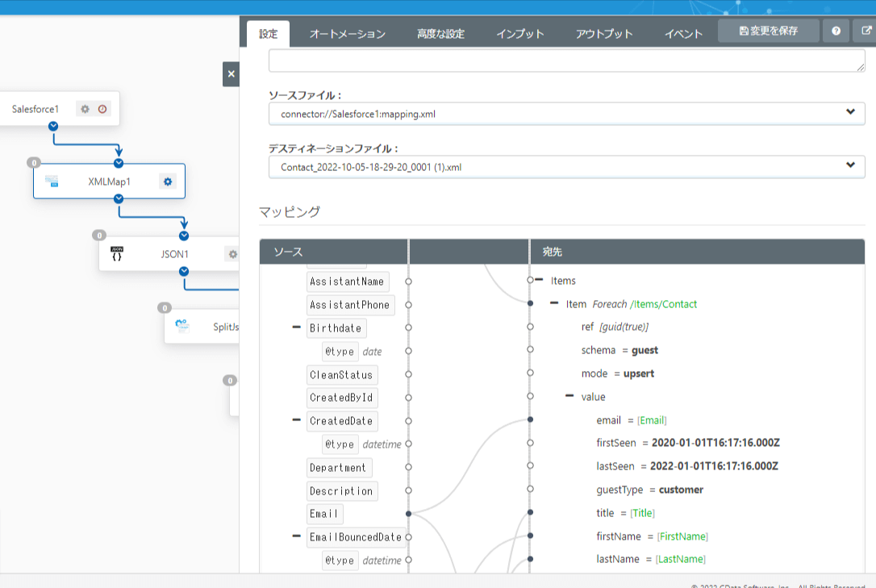Viewport: 876px width, 588px height.
Task: Collapse Birthdate source node
Action: [x=297, y=327]
